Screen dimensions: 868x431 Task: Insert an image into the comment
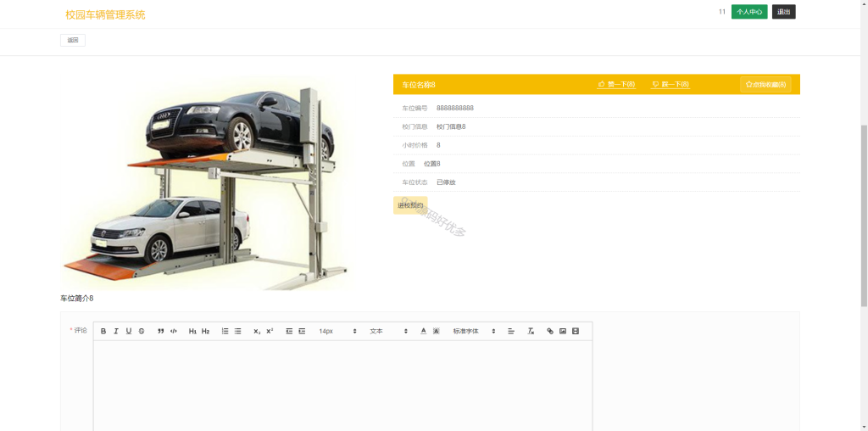point(563,331)
